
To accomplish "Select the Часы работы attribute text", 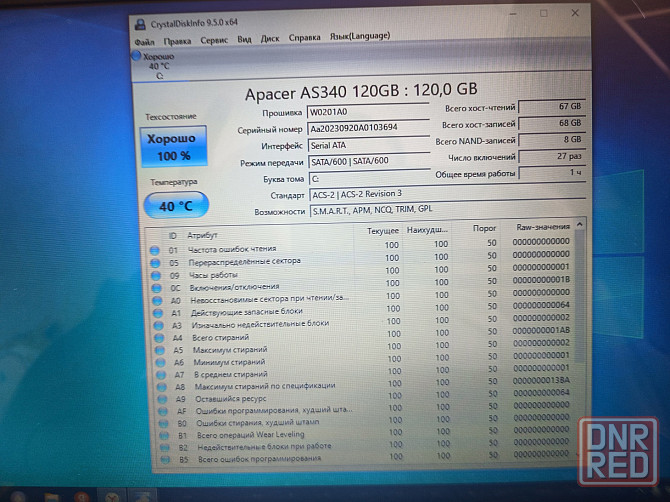I will (213, 275).
